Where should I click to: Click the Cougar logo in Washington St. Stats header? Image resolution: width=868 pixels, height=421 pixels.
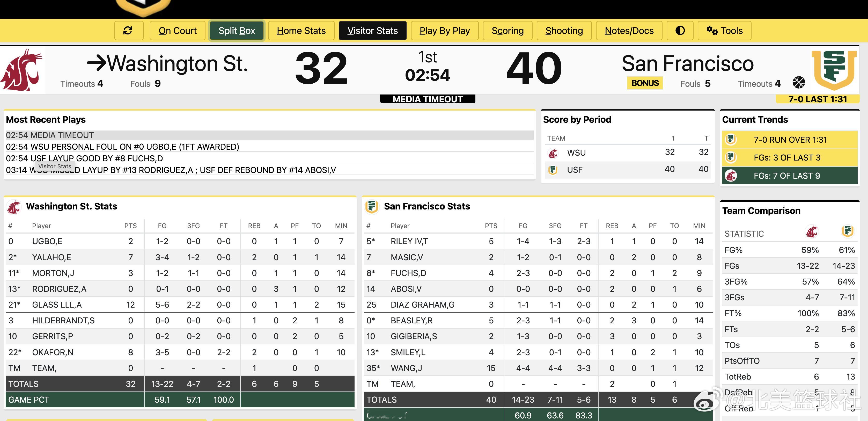[x=14, y=207]
